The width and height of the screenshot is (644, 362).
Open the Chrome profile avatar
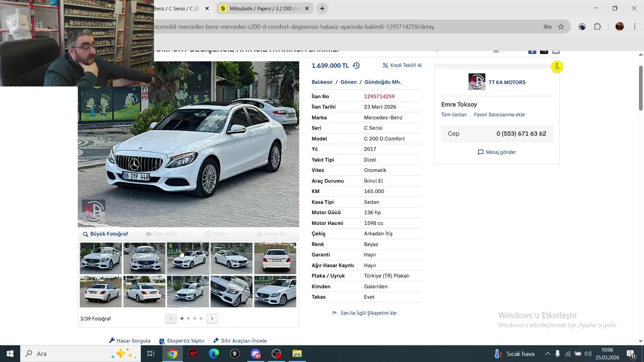click(x=619, y=27)
